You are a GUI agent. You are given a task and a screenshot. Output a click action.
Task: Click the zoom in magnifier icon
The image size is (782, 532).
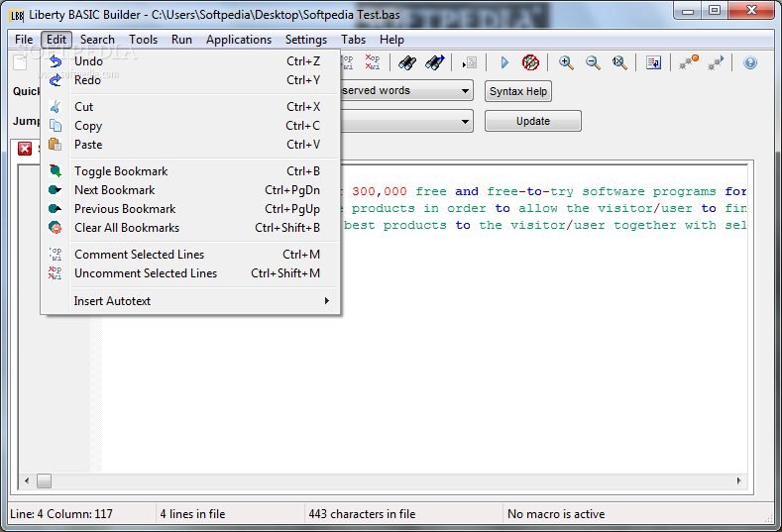coord(566,62)
